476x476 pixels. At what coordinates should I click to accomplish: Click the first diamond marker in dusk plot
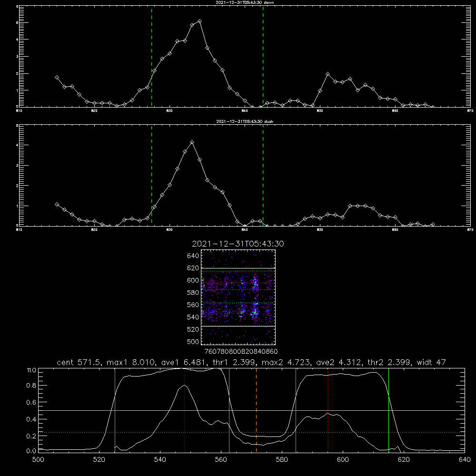pos(57,204)
